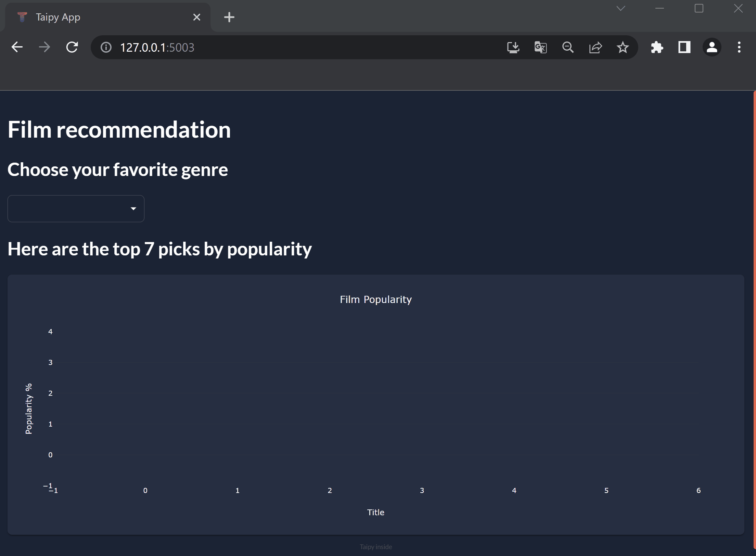Image resolution: width=756 pixels, height=556 pixels.
Task: Expand the favorite genre dropdown arrow
Action: (133, 209)
